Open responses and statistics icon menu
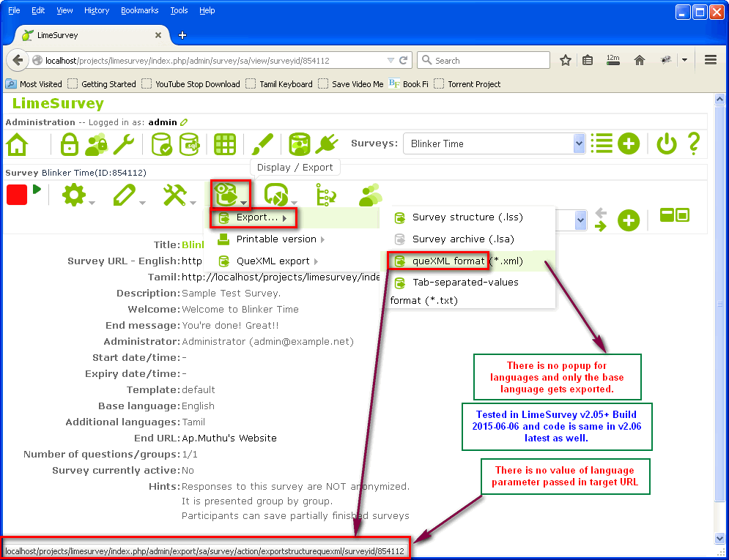This screenshot has width=729, height=560. [x=277, y=195]
